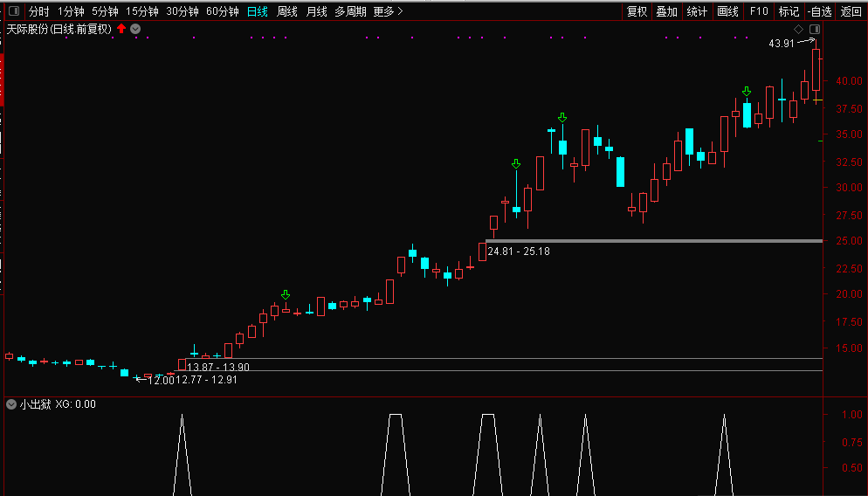Select the 15分钟 period tab
The image size is (868, 496).
[x=142, y=11]
